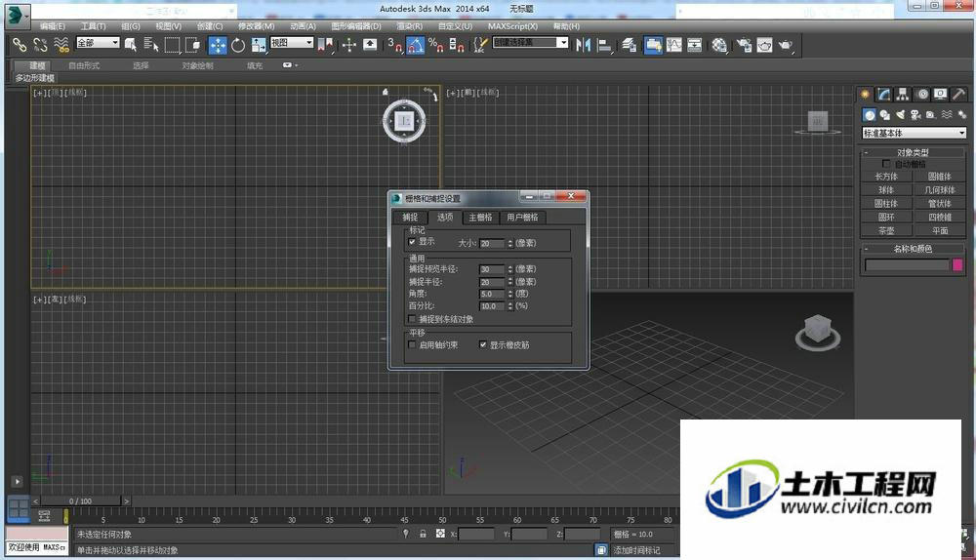Click the 几何球体 create button
976x560 pixels.
tap(940, 190)
